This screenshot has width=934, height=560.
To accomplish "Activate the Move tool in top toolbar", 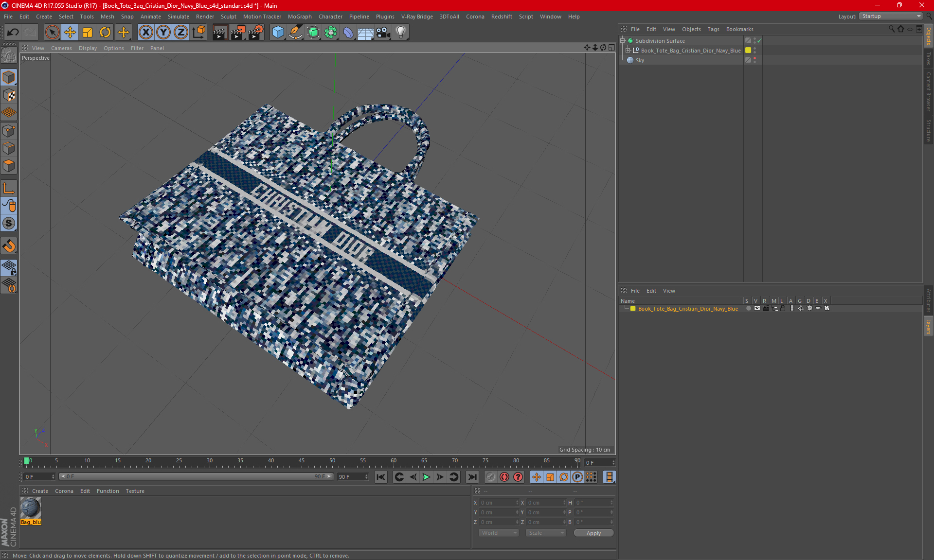I will pos(70,33).
